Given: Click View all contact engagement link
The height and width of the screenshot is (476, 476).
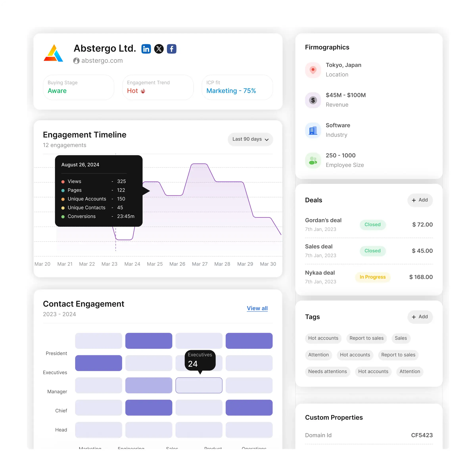Looking at the screenshot, I should pos(257,308).
